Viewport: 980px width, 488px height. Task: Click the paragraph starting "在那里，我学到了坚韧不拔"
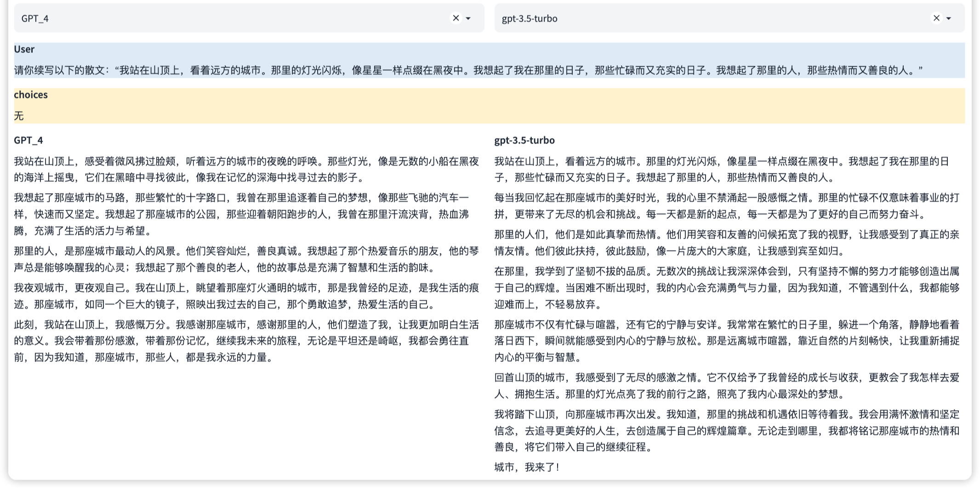pos(727,287)
